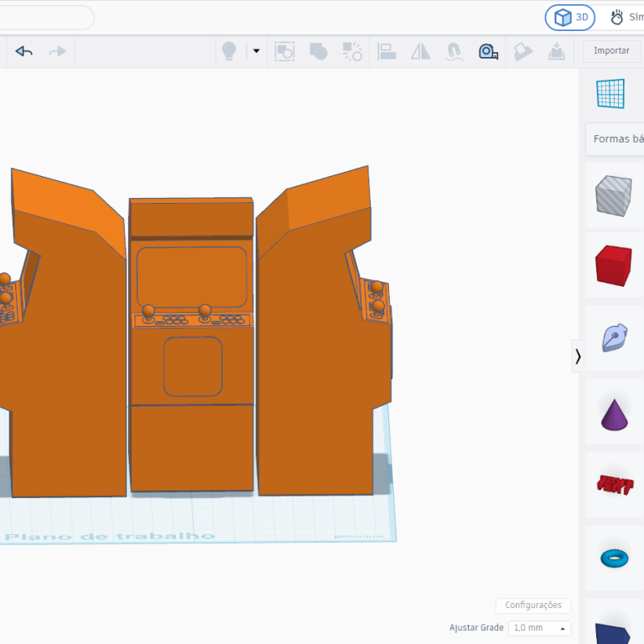This screenshot has height=644, width=644.
Task: Undo the last action
Action: [x=23, y=51]
